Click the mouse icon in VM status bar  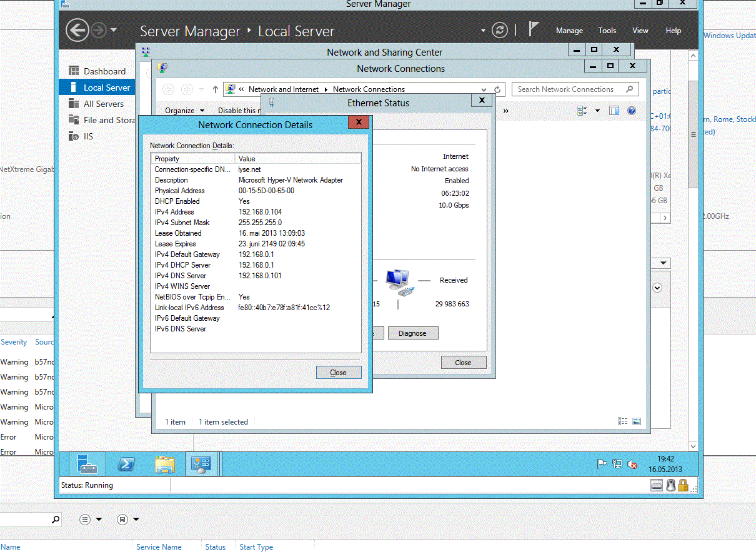(x=670, y=485)
